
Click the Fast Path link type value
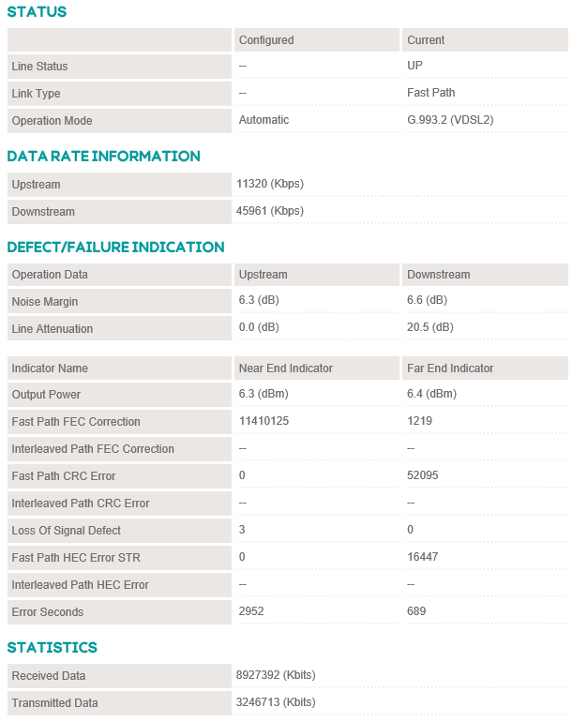[x=431, y=93]
